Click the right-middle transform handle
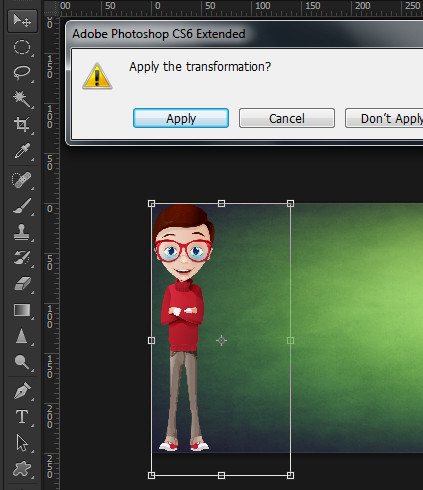This screenshot has width=423, height=490. (290, 340)
